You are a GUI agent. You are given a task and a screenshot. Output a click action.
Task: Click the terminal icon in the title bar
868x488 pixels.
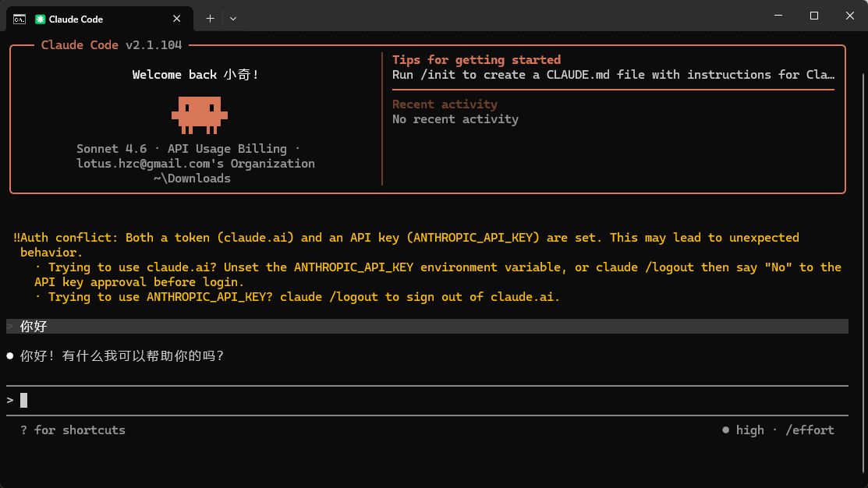click(19, 19)
